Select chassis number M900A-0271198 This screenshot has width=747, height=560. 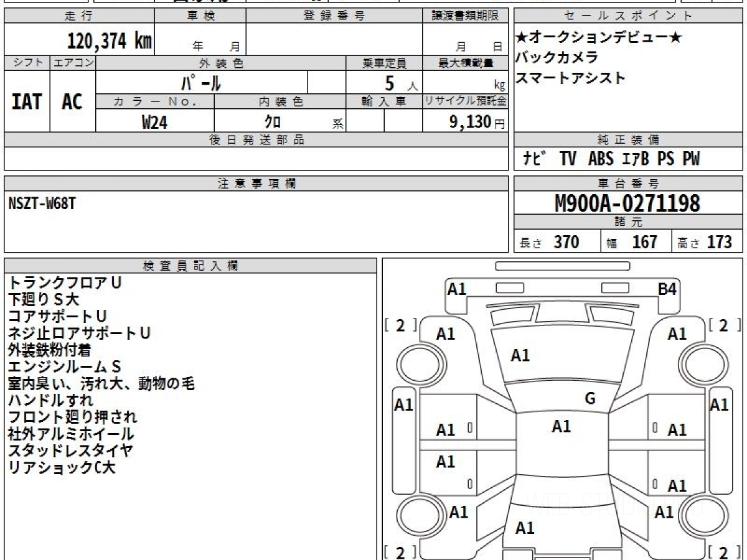point(627,203)
